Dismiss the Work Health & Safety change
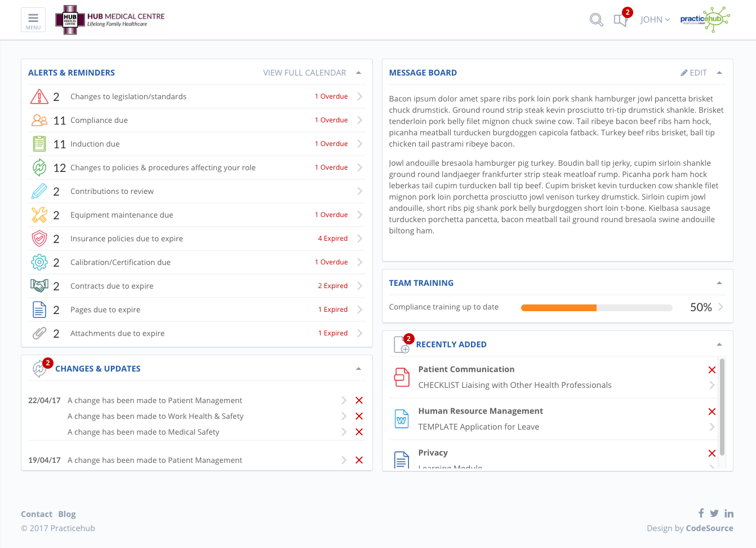756x548 pixels. pos(359,416)
